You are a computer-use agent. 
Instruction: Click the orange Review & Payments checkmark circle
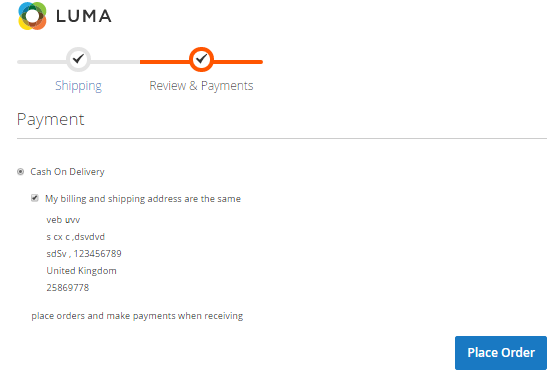[x=201, y=59]
